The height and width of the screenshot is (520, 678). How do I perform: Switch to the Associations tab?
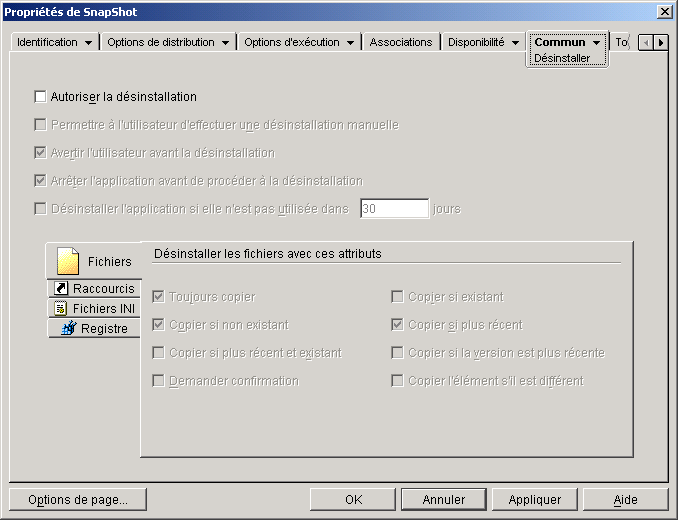pyautogui.click(x=401, y=42)
